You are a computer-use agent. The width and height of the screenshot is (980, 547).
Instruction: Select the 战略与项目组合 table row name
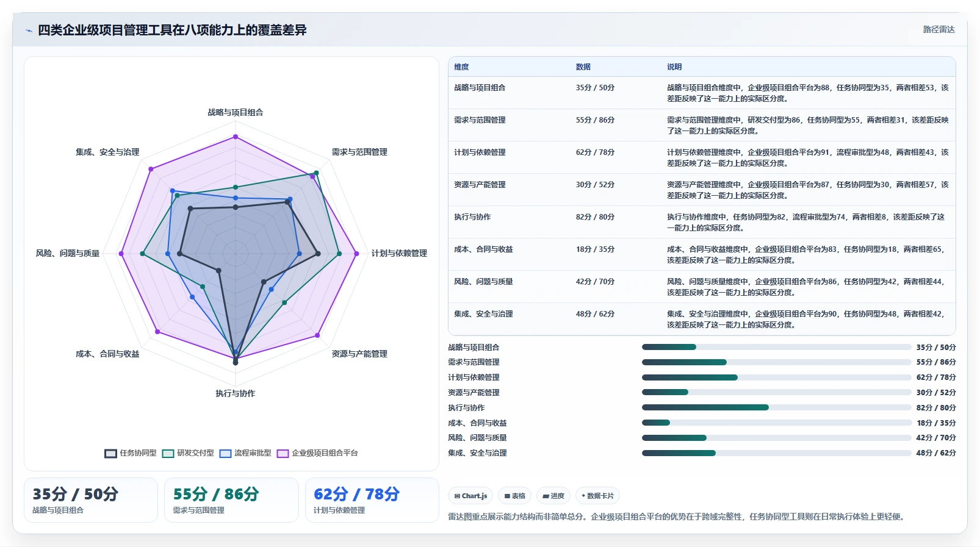point(480,88)
